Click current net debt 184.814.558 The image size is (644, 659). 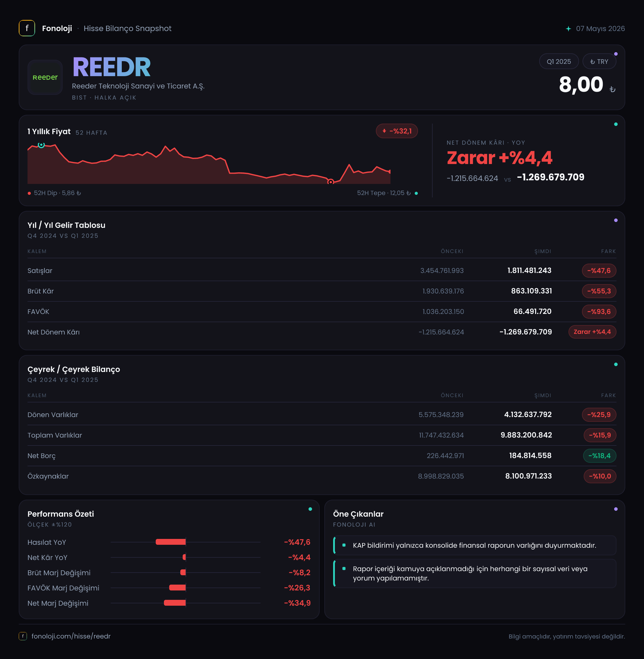pos(530,455)
